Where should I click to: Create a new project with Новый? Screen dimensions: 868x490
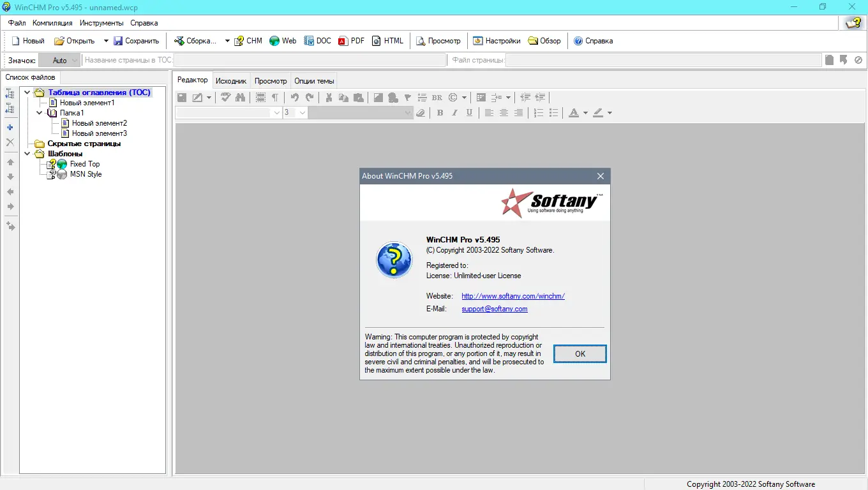[28, 41]
